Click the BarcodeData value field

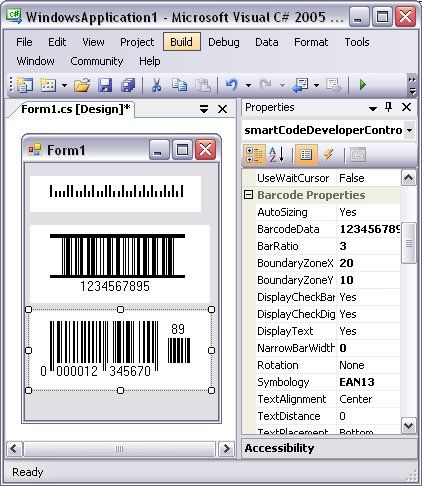tap(369, 229)
